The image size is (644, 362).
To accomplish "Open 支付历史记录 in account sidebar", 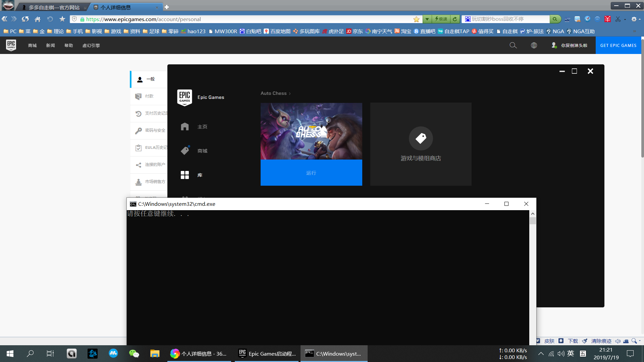I will tap(149, 113).
